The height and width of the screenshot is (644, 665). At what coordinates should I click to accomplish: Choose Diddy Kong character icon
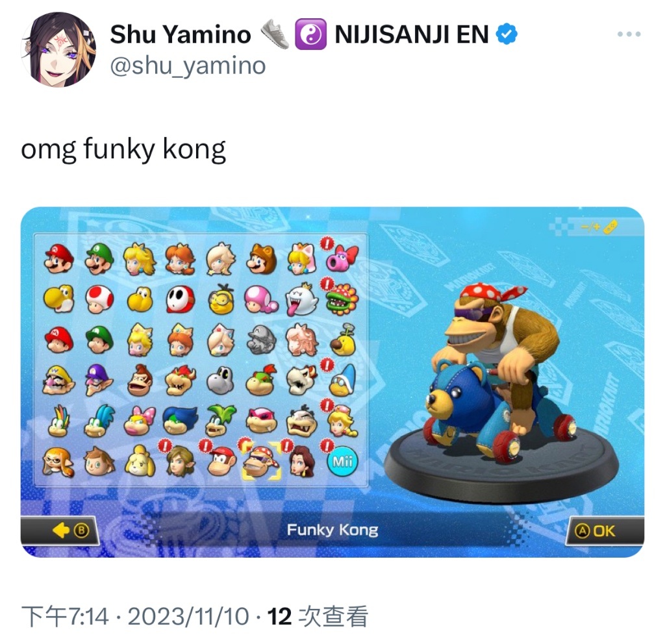tap(221, 462)
